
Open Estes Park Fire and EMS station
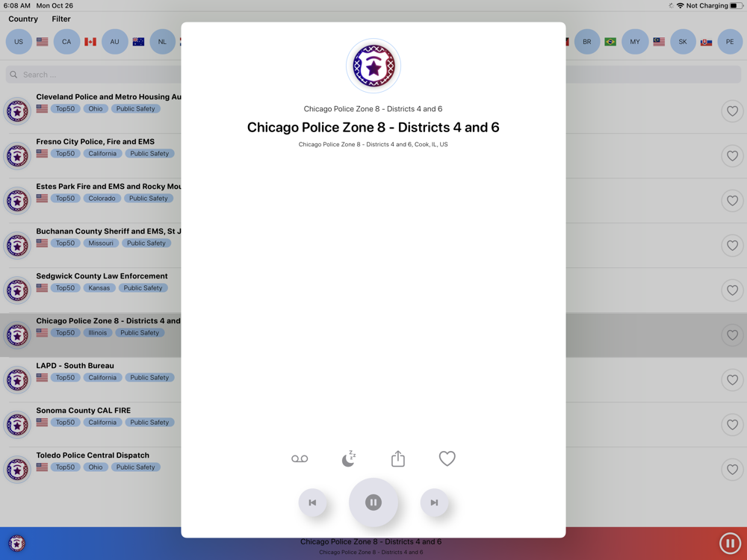(108, 186)
